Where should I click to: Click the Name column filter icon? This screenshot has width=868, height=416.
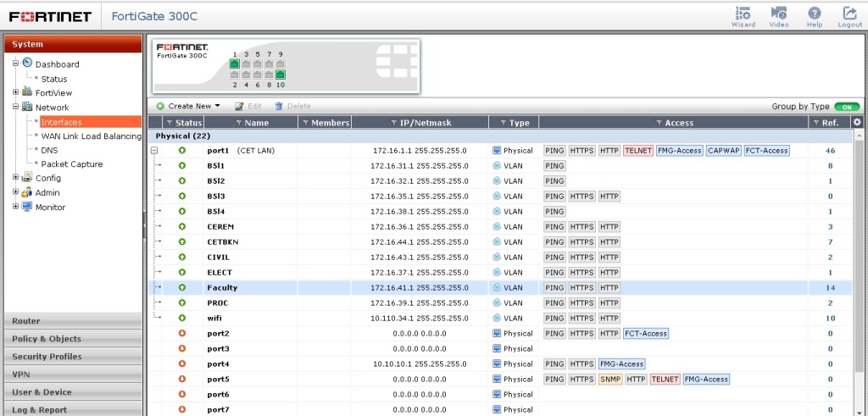tap(239, 123)
